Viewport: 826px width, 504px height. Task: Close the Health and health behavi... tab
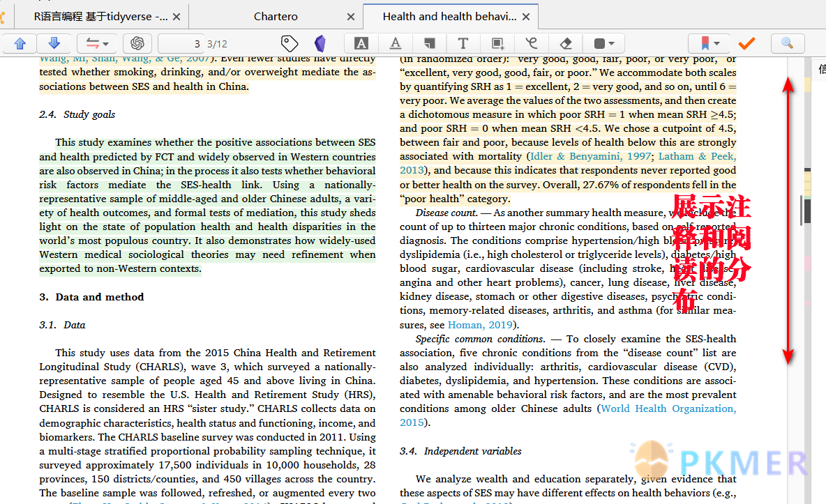[526, 17]
